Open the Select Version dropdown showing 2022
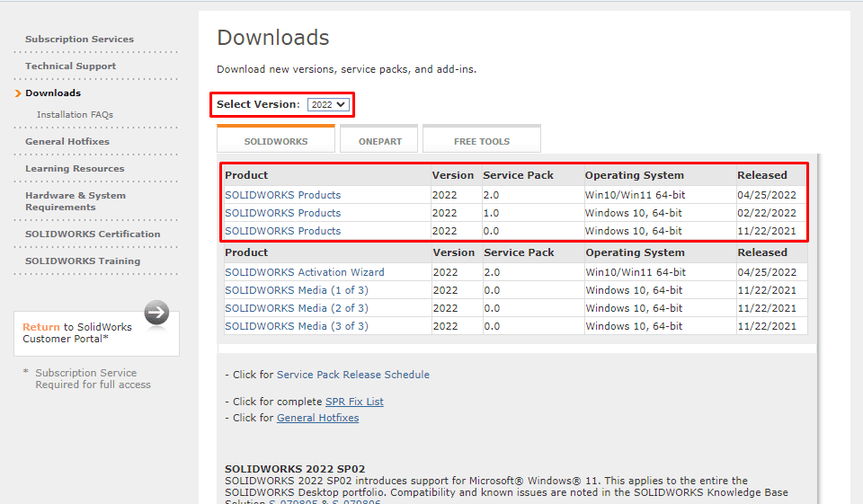Viewport: 863px width, 504px height. (x=328, y=104)
